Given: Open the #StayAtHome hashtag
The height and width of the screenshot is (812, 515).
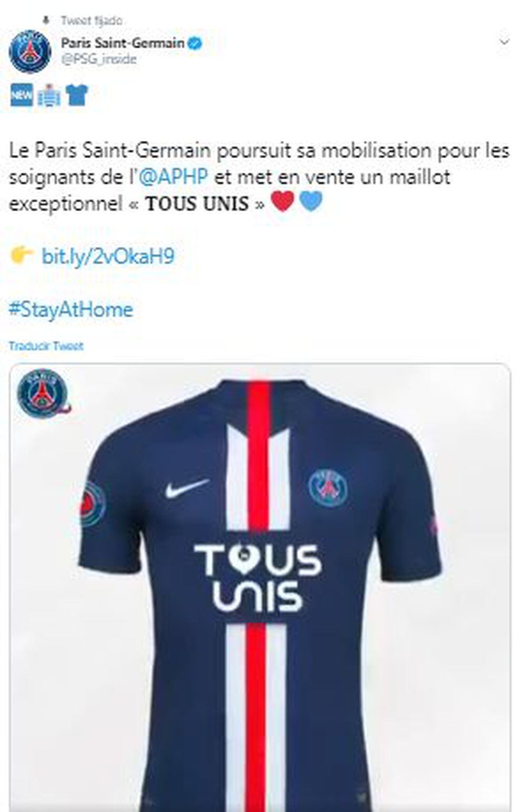Looking at the screenshot, I should coord(71,309).
